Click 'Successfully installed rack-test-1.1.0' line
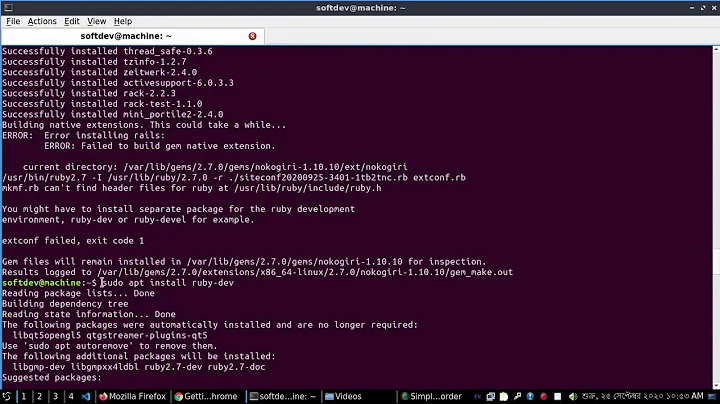 pyautogui.click(x=102, y=104)
